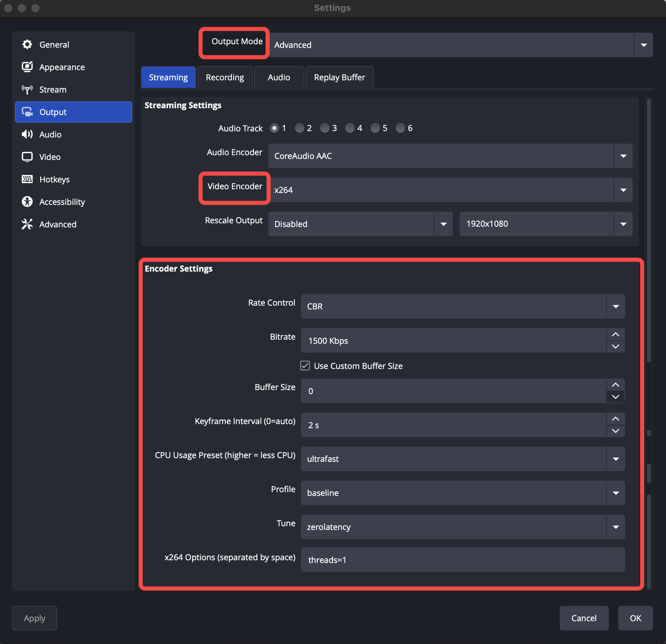Choose audio track 6 radio button
This screenshot has height=644, width=666.
[x=401, y=128]
